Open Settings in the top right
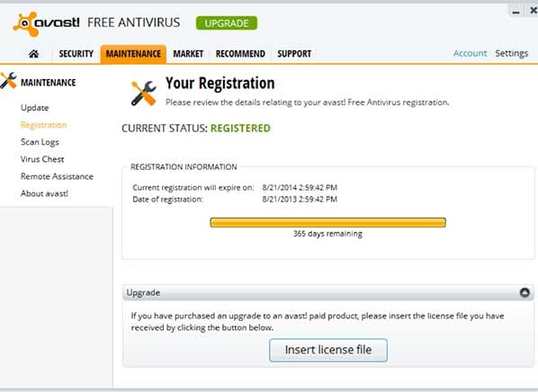 (511, 53)
